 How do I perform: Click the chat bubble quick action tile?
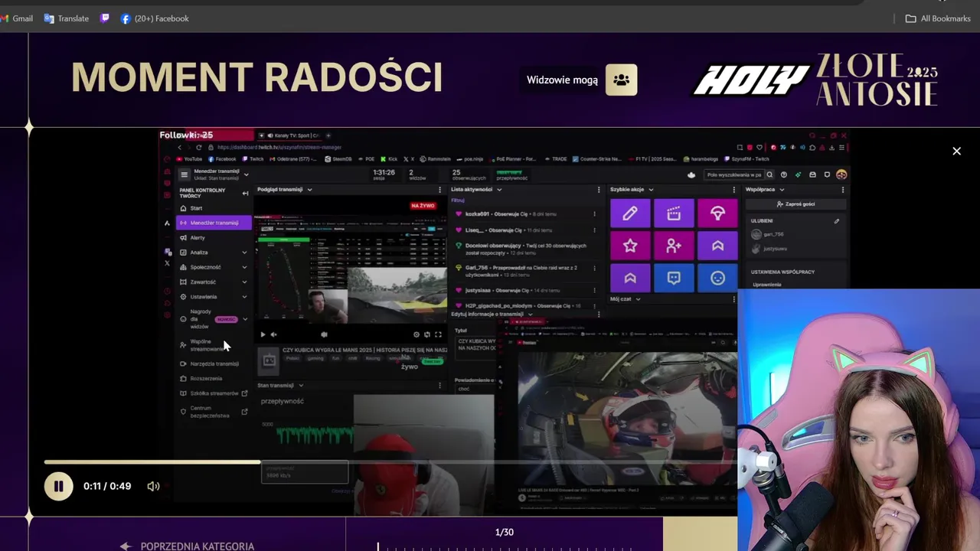click(674, 278)
